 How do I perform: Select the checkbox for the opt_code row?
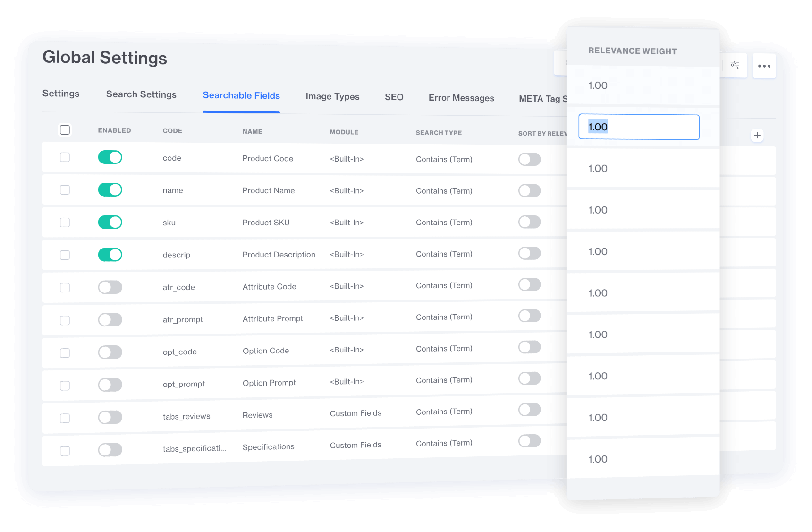pos(65,353)
